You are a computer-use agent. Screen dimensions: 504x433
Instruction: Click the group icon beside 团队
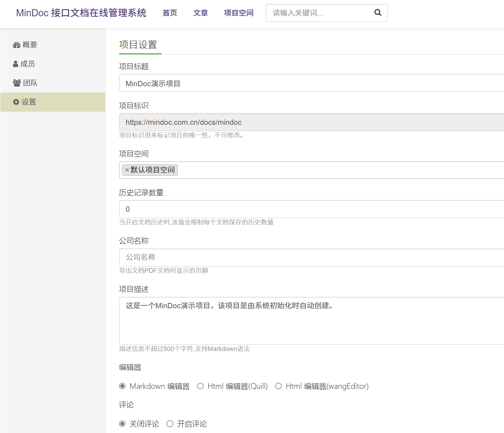(17, 83)
